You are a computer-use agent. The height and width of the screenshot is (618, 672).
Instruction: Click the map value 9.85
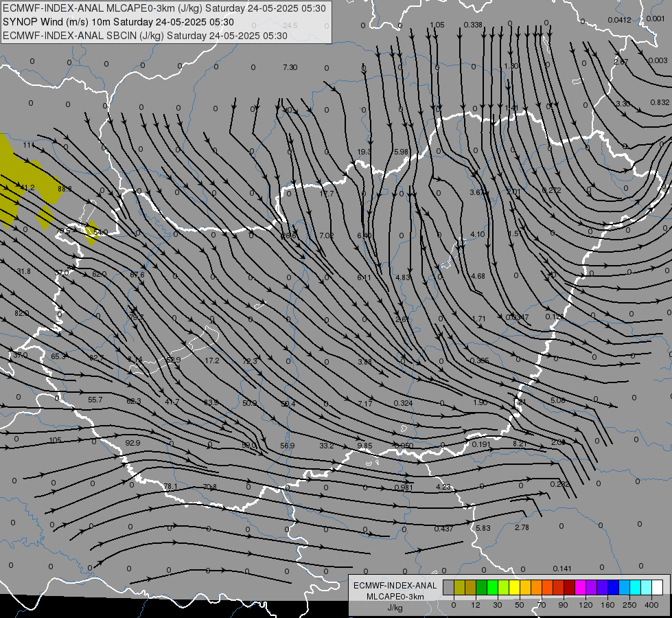click(364, 446)
